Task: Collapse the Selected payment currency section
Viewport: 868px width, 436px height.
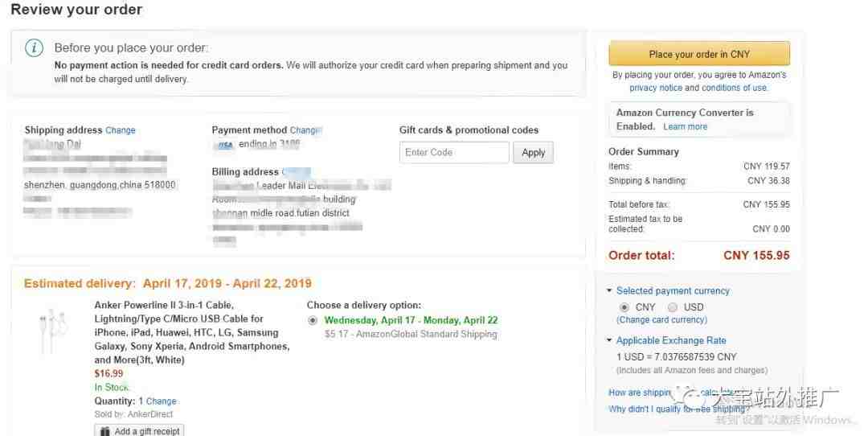Action: pyautogui.click(x=610, y=291)
